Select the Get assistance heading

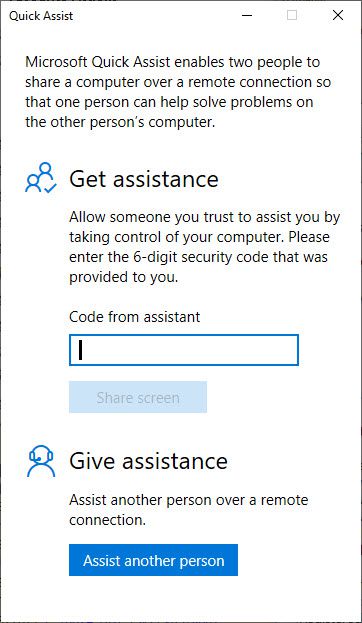pyautogui.click(x=144, y=179)
